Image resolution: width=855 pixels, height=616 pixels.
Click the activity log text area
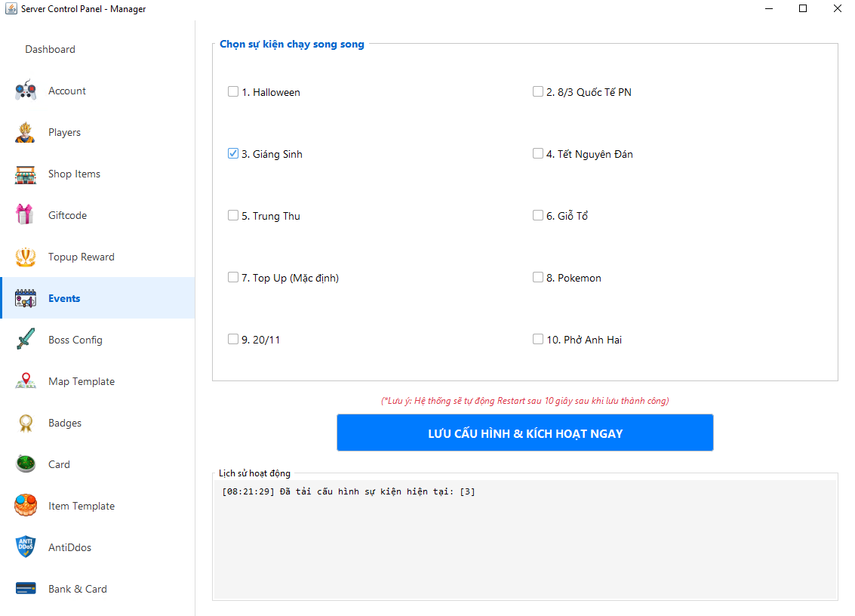coord(524,539)
